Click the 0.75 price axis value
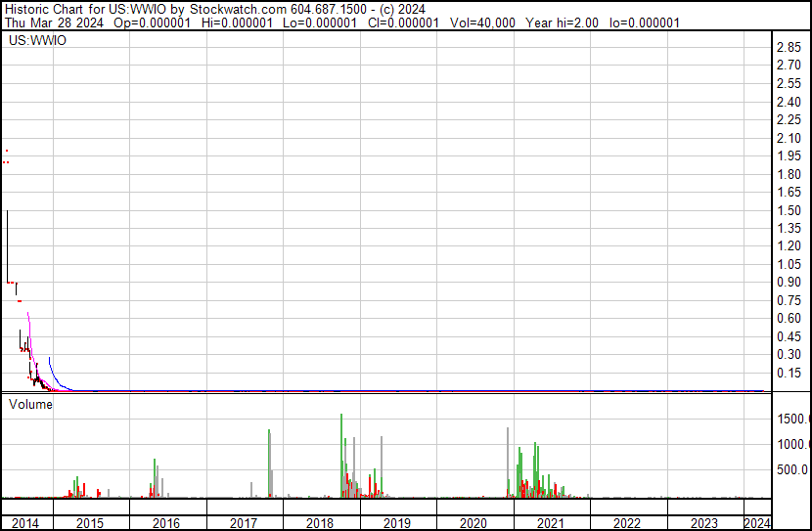This screenshot has width=812, height=531. coord(789,300)
